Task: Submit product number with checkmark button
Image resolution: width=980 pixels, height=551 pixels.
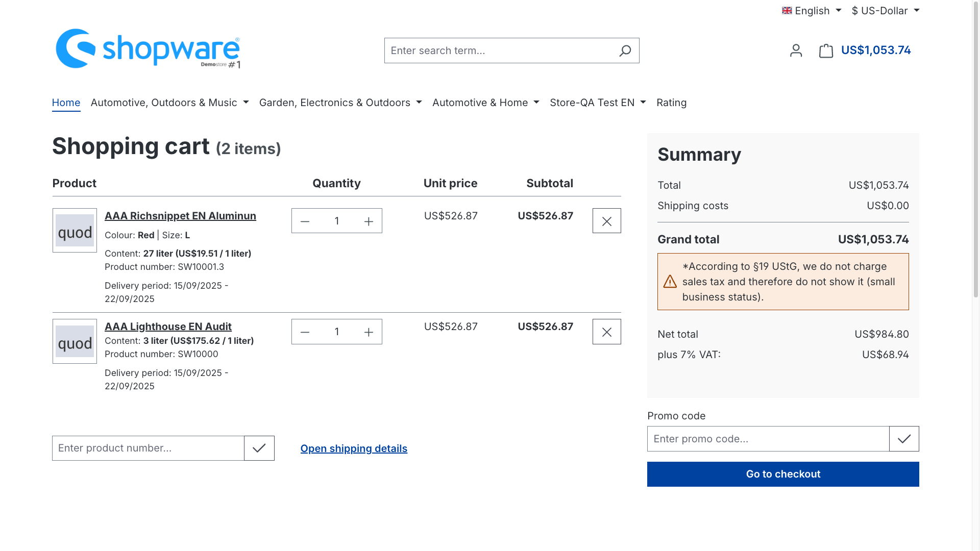Action: click(259, 448)
